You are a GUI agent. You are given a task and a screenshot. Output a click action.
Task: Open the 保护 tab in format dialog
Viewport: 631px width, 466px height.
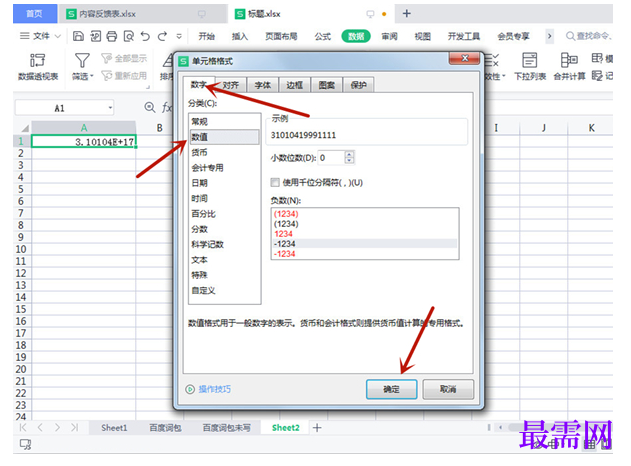pos(358,85)
